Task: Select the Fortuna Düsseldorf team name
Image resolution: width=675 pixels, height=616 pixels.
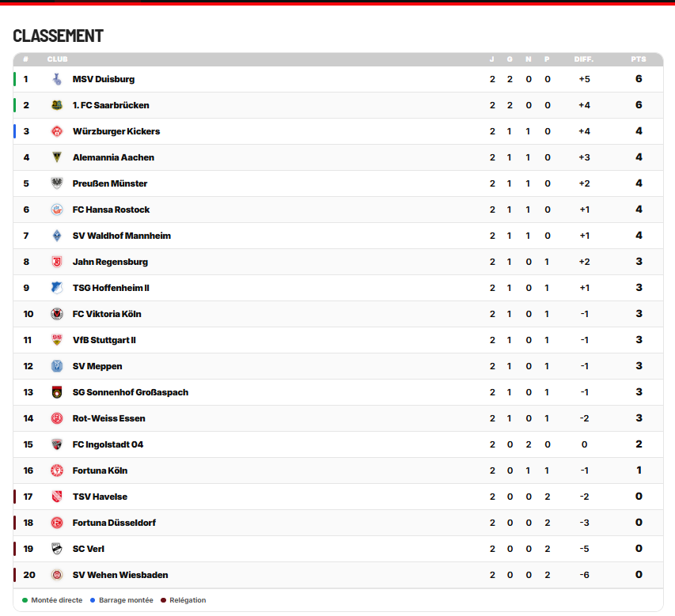Action: click(x=114, y=523)
